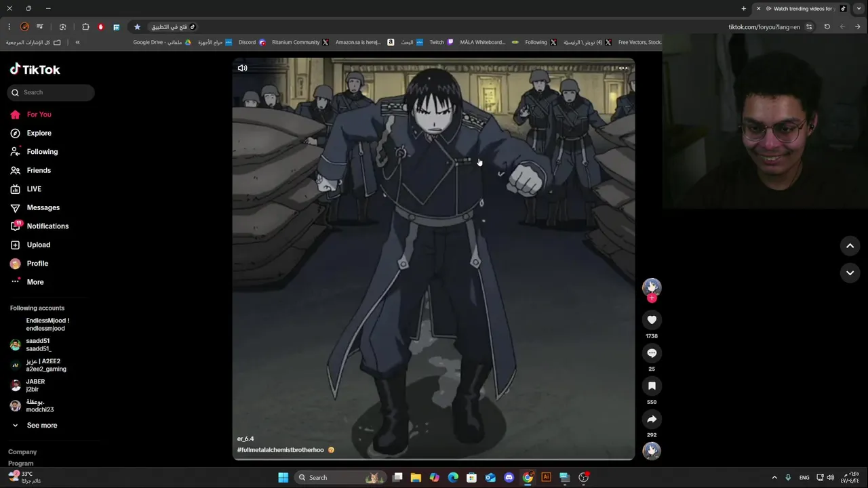
Task: Go to the Explore page
Action: coord(31,133)
